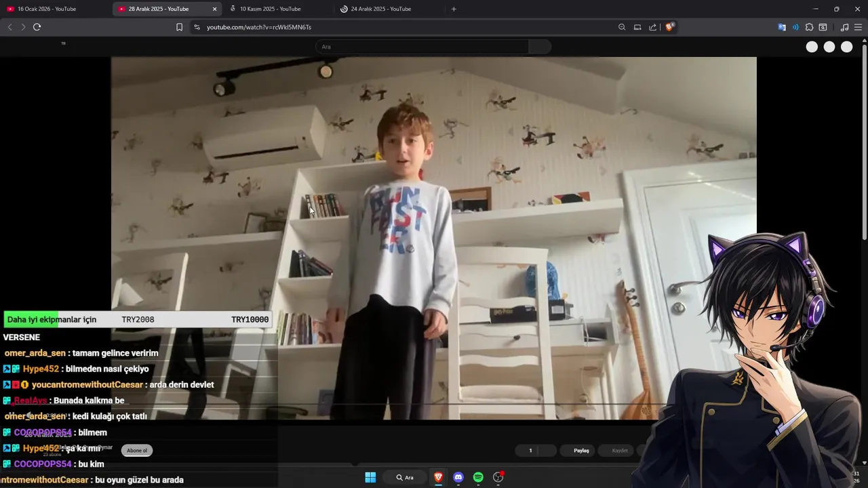The height and width of the screenshot is (488, 868).
Task: Click chat message 'arda derin devlet'
Action: coord(182,385)
